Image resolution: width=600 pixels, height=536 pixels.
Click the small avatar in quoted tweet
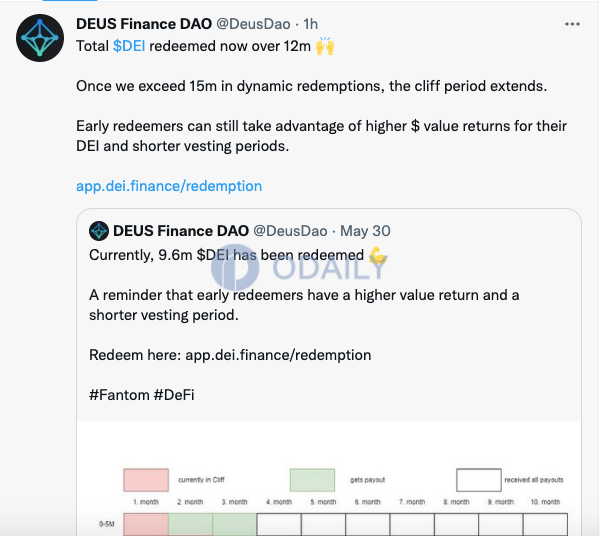point(99,231)
